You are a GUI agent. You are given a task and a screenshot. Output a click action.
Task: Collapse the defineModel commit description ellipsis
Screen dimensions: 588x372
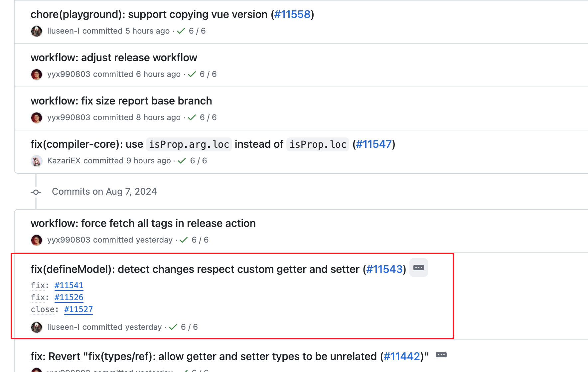tap(418, 268)
